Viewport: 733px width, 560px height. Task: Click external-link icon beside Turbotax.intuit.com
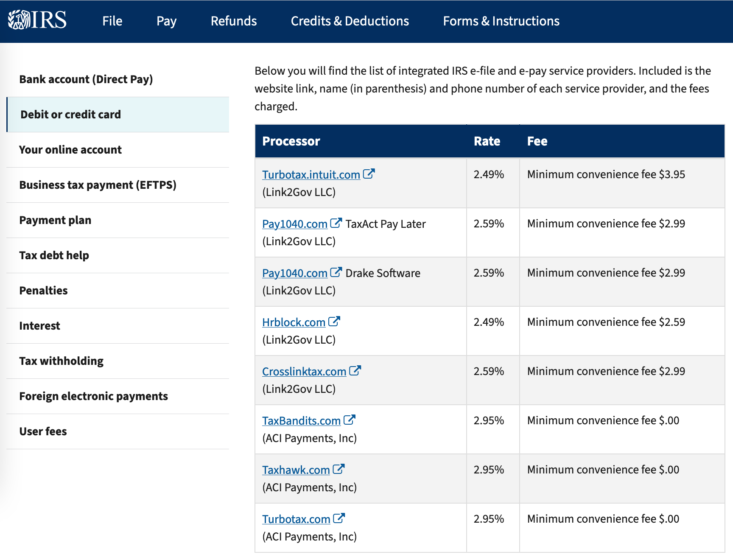pos(369,174)
